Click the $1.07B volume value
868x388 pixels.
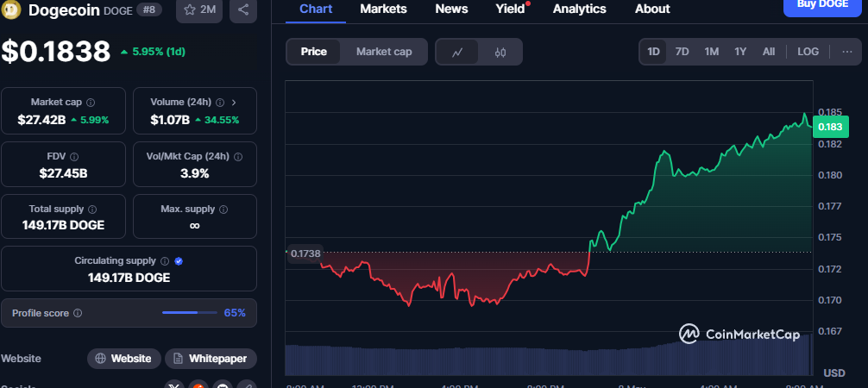pyautogui.click(x=170, y=120)
